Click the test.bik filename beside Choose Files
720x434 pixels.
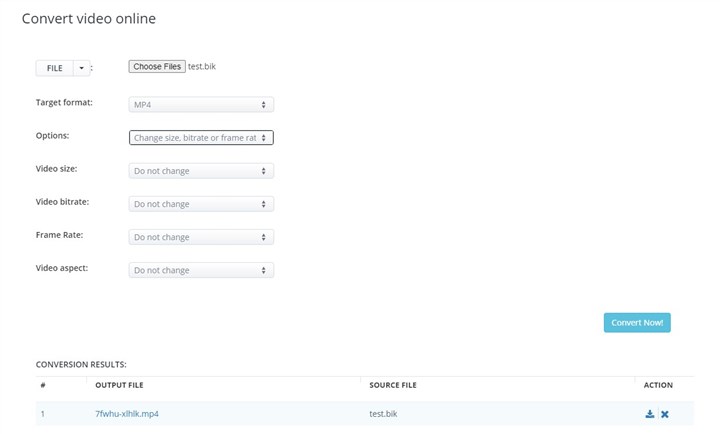tap(201, 67)
